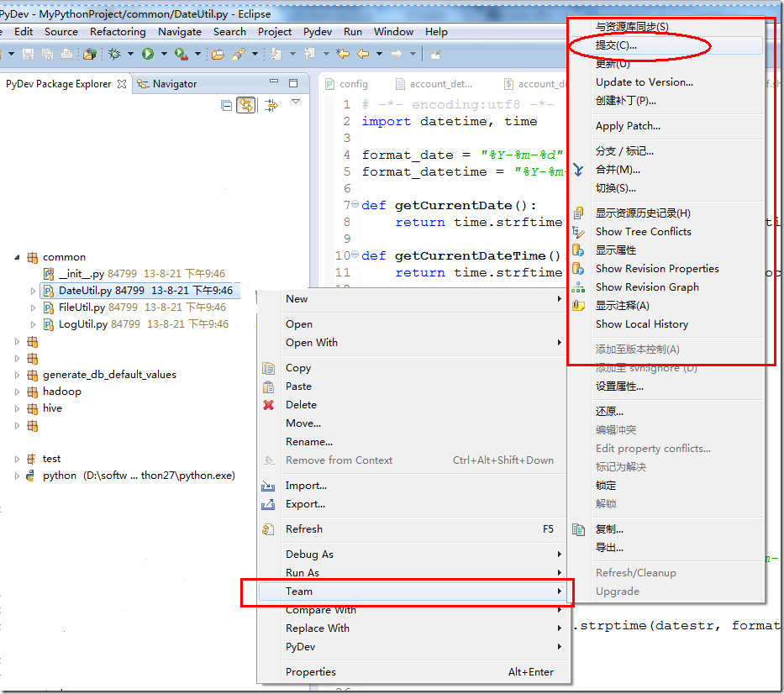Maximize the Package Explorer panel

[293, 83]
